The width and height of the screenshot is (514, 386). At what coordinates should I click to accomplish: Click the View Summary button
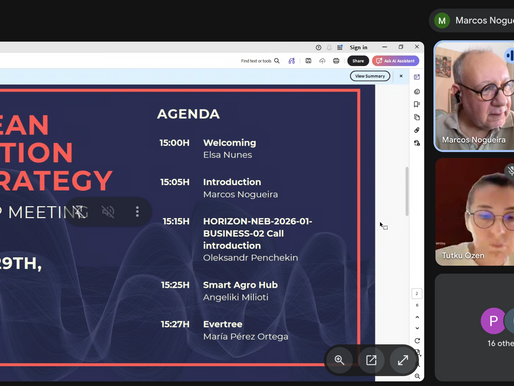coord(370,76)
